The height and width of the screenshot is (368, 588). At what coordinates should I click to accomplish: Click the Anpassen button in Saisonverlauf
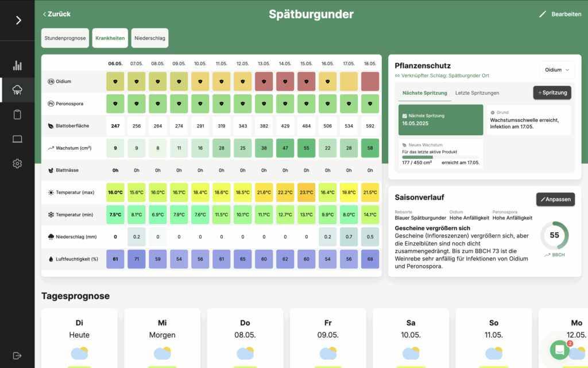click(555, 200)
